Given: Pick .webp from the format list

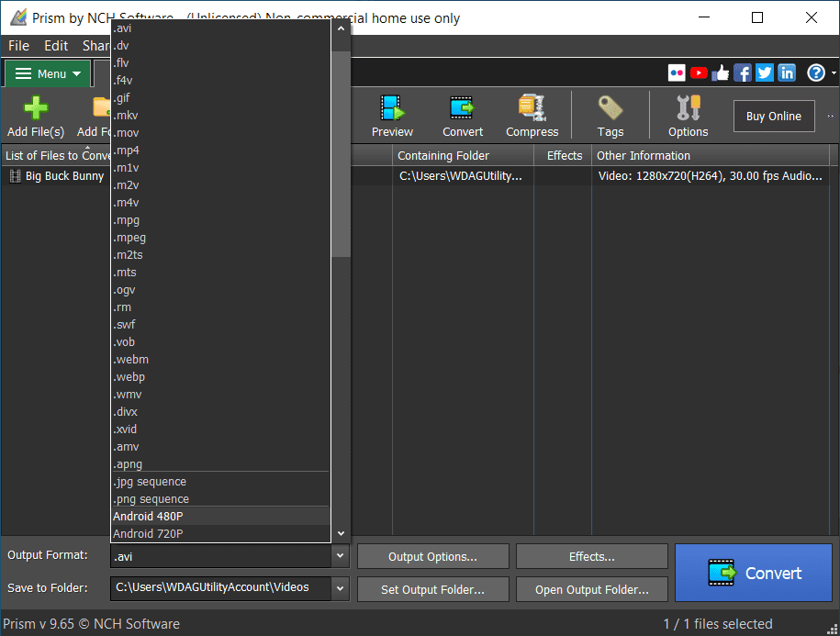Looking at the screenshot, I should [220, 377].
